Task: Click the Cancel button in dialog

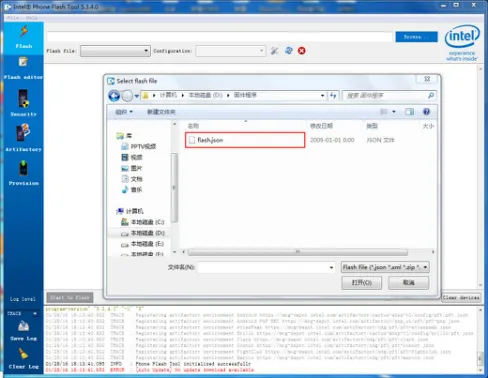Action: pos(408,283)
